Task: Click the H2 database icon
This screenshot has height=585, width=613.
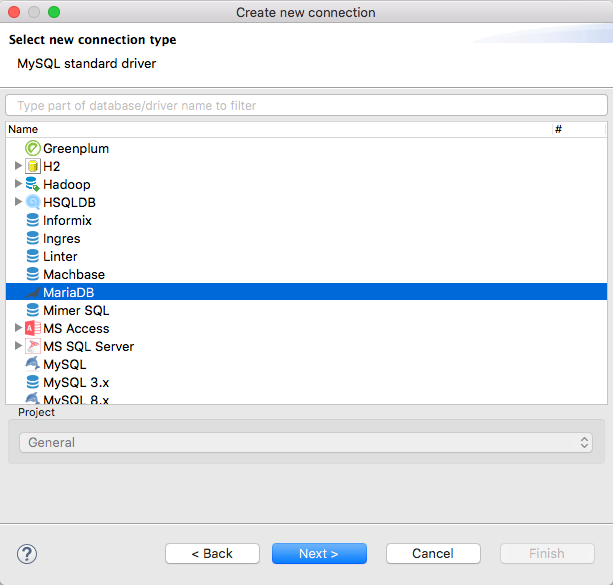Action: coord(33,167)
